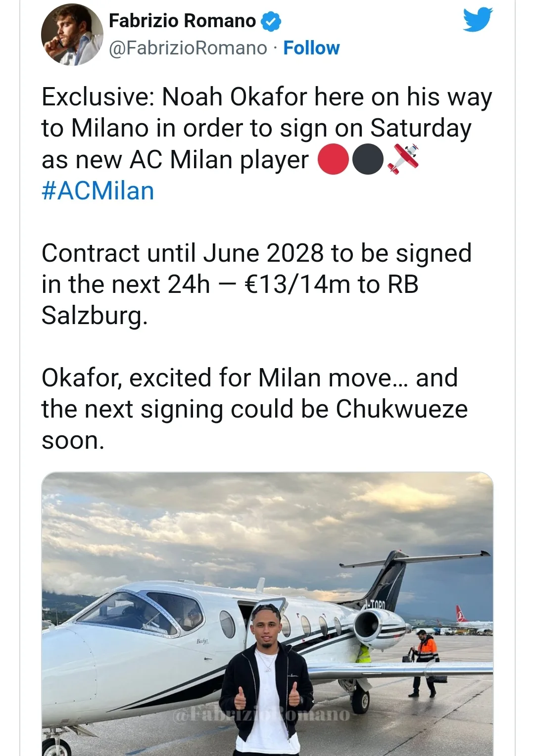Screen dimensions: 534x756
Task: Open the Twitter bird logo
Action: 478,20
